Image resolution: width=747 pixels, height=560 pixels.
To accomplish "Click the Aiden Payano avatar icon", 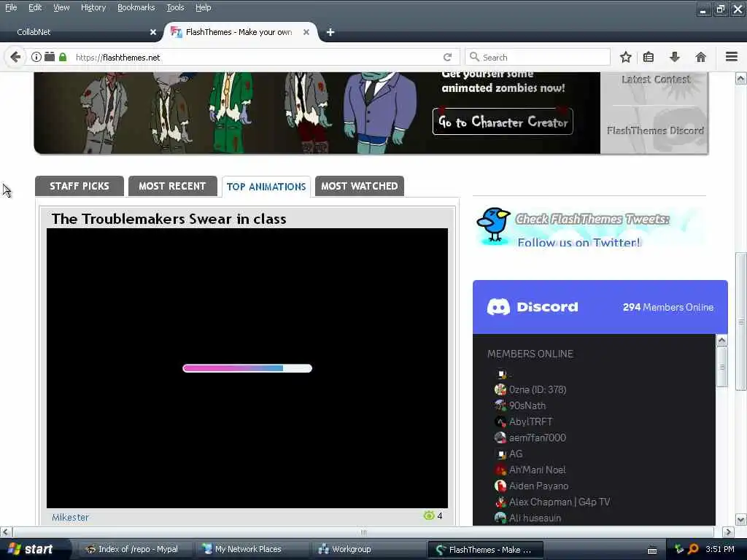I will pos(500,486).
